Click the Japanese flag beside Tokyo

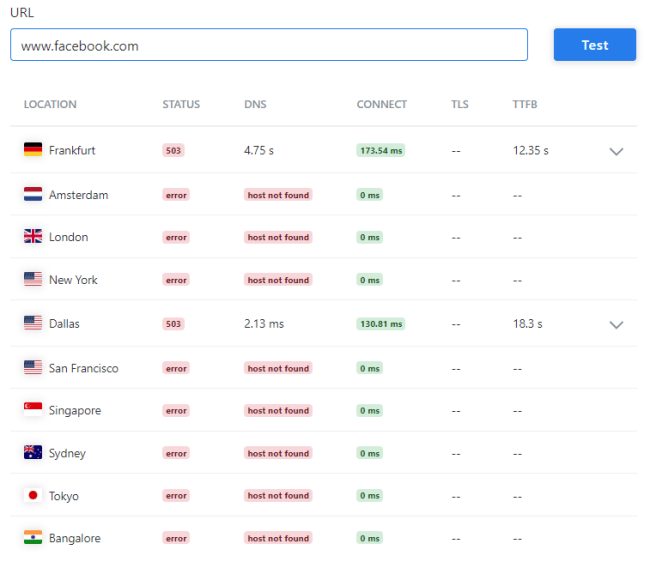pyautogui.click(x=33, y=495)
